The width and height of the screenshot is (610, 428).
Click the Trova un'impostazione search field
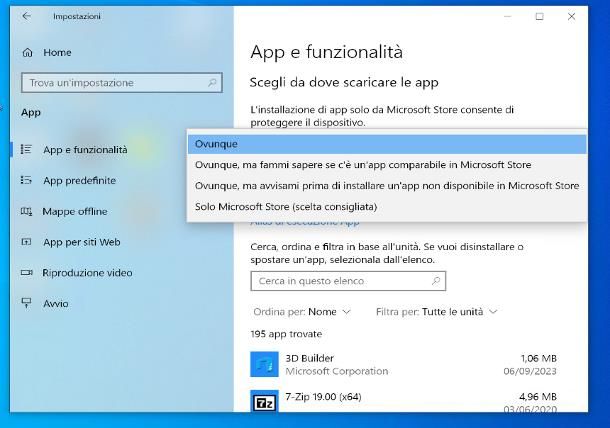[x=122, y=82]
